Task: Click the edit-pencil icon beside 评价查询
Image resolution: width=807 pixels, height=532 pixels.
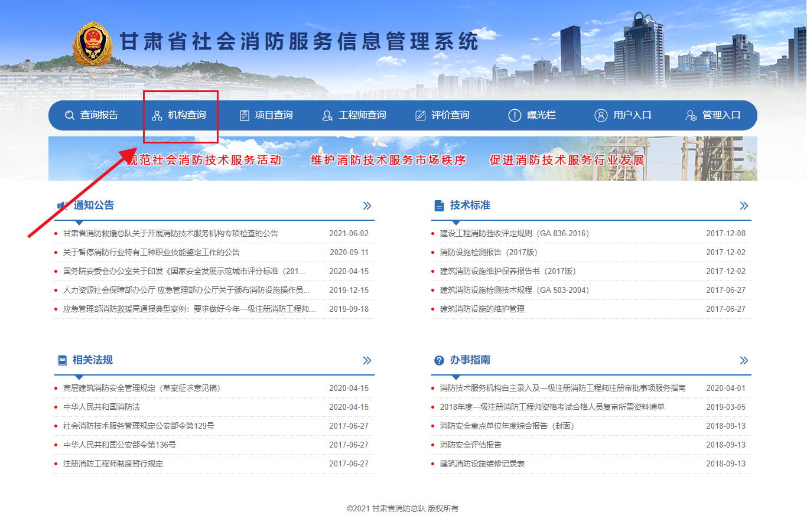Action: click(421, 116)
